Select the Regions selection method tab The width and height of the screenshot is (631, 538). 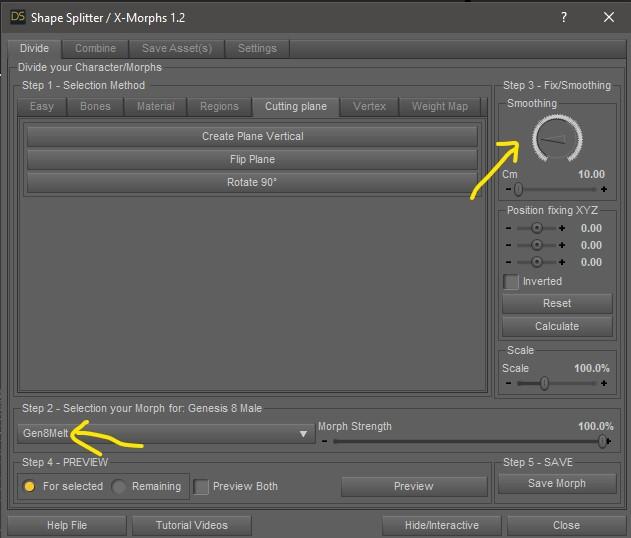[219, 107]
